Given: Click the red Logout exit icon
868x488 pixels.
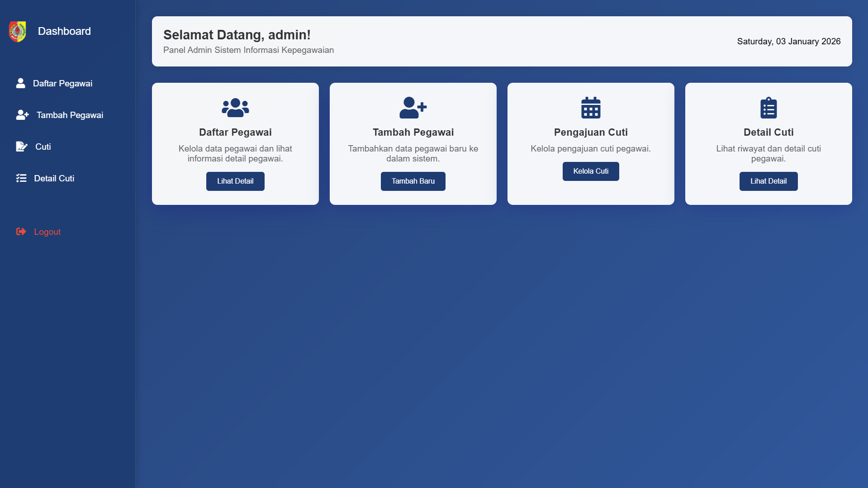Looking at the screenshot, I should click(21, 232).
